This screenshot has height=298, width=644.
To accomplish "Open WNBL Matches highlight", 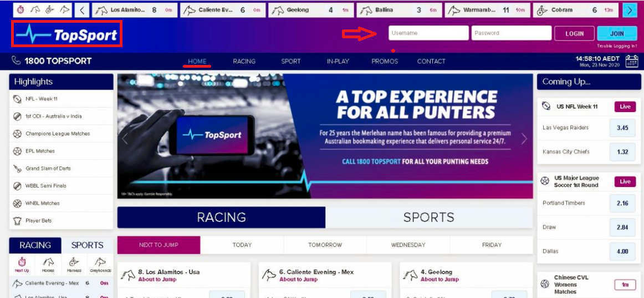I will (61, 203).
